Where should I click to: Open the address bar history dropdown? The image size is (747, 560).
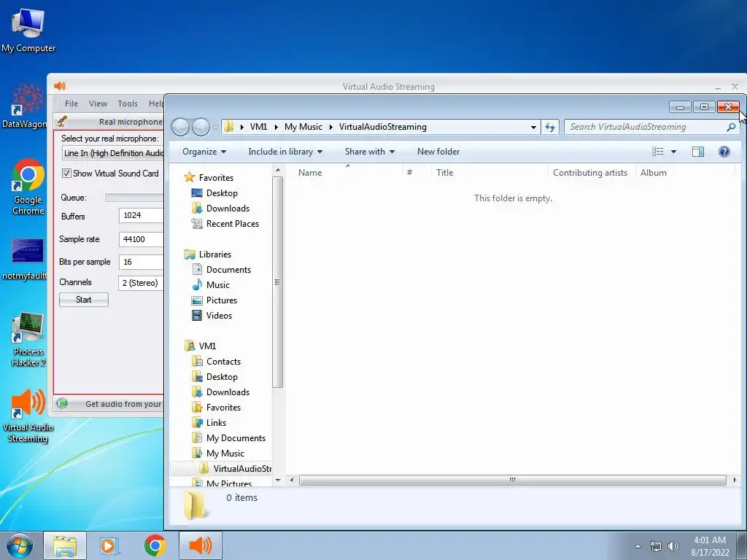[533, 127]
